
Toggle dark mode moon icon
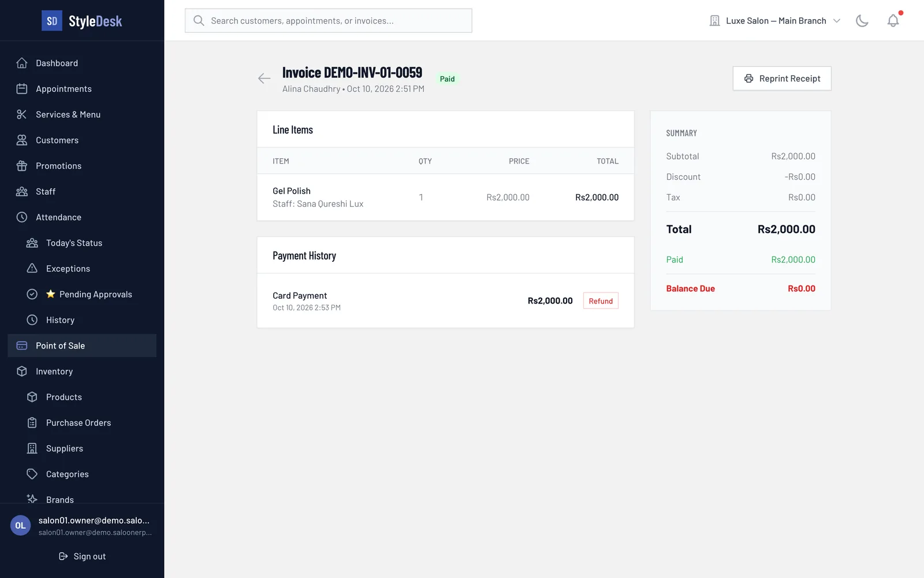[x=862, y=21]
